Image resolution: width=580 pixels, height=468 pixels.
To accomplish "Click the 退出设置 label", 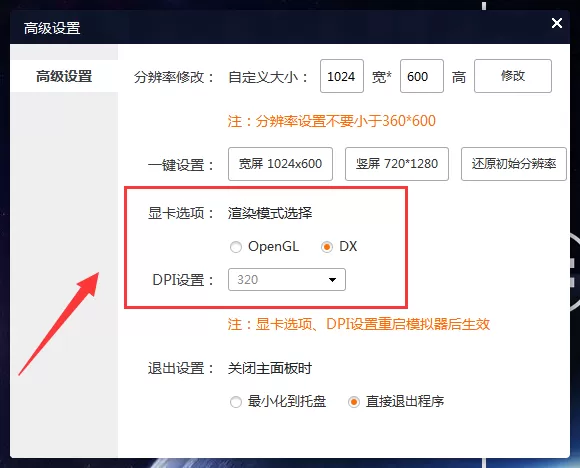I will click(181, 368).
